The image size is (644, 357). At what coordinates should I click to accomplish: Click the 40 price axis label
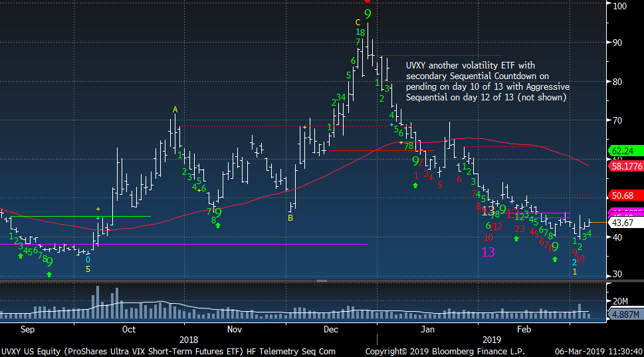coord(617,237)
